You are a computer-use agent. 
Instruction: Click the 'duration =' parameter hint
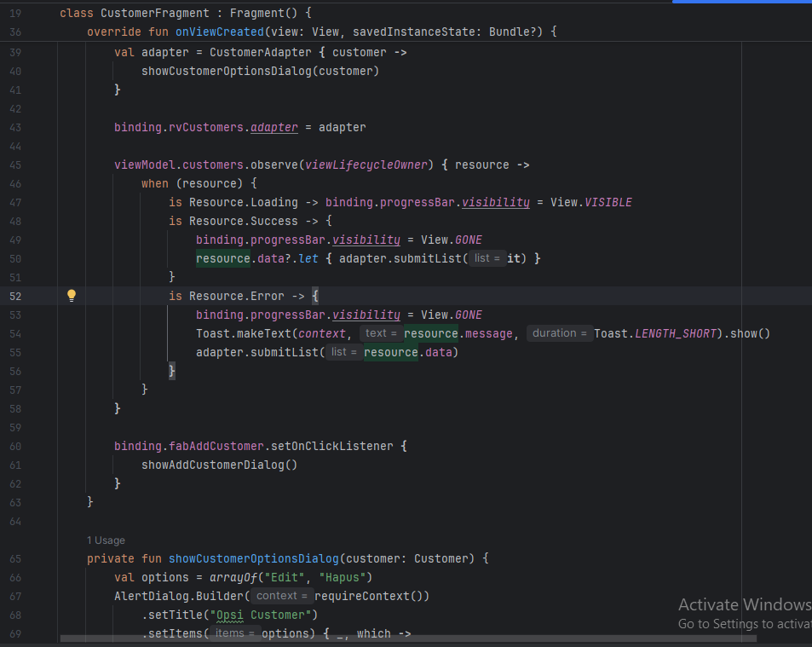559,333
